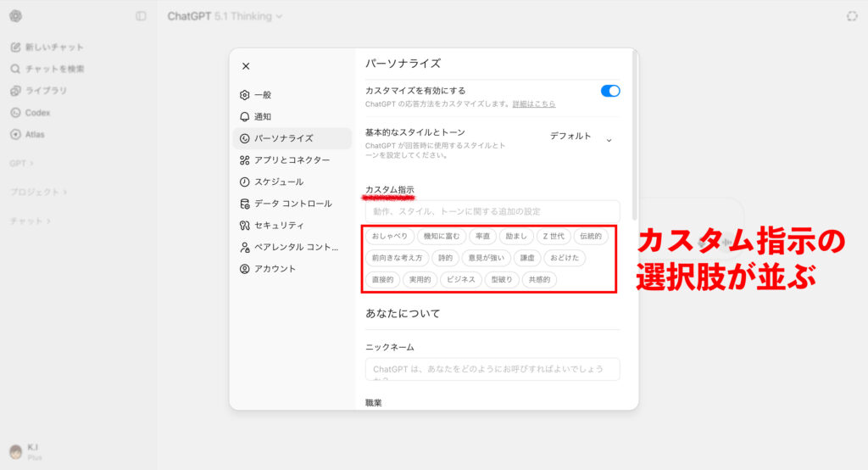Open the アプリとコネクター settings tab

(x=292, y=160)
